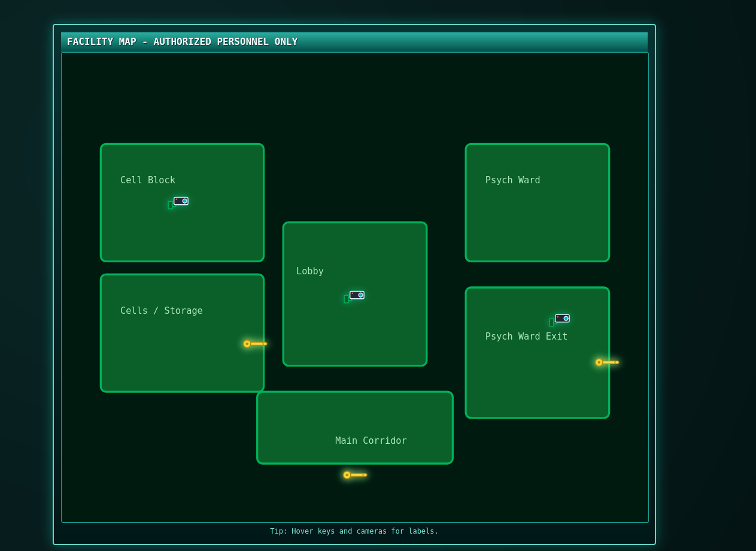The image size is (756, 551).
Task: Click the Facility Map title bar
Action: pos(354,42)
